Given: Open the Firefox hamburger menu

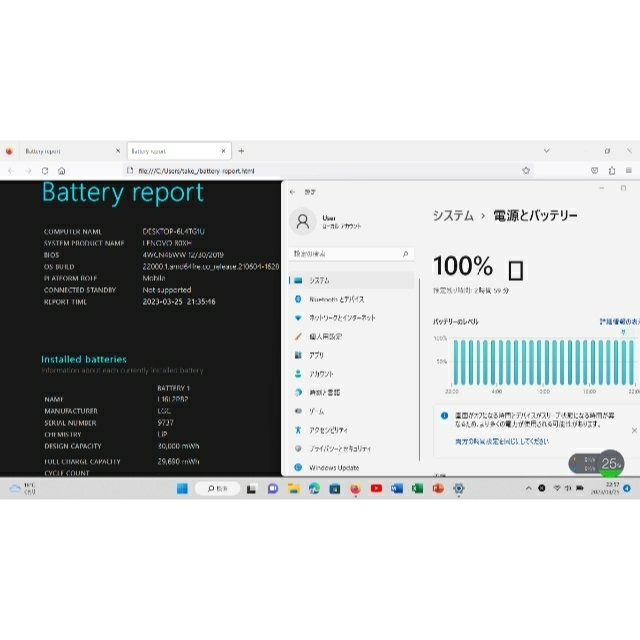Looking at the screenshot, I should 629,171.
